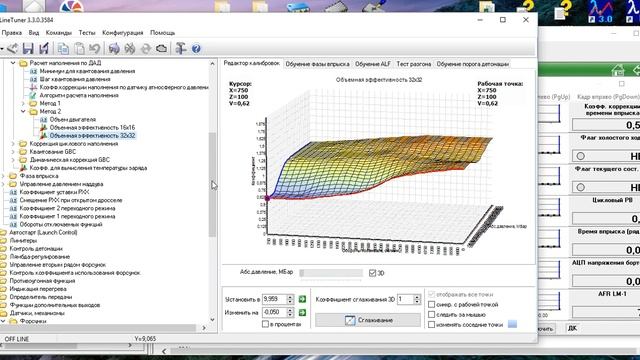
Task: Switch to Обучение порога детонации tab
Action: click(x=473, y=64)
